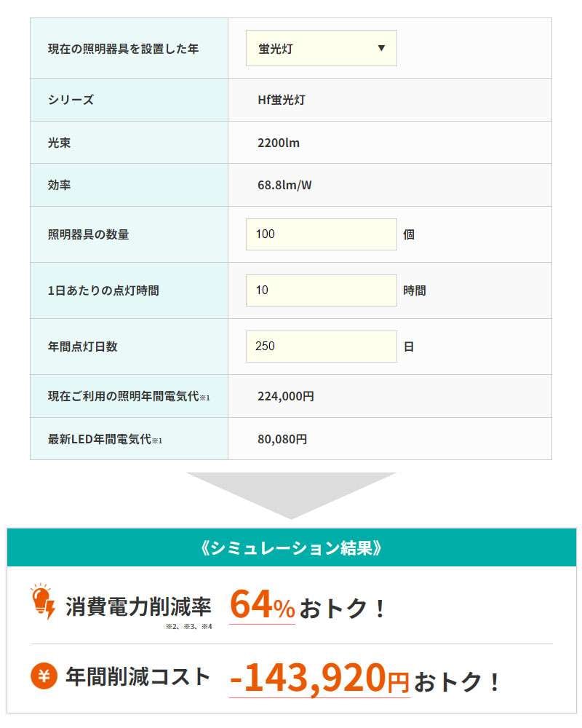Focus the 年間点灯日数 field showing 250
Image resolution: width=582 pixels, height=728 pixels.
point(321,347)
